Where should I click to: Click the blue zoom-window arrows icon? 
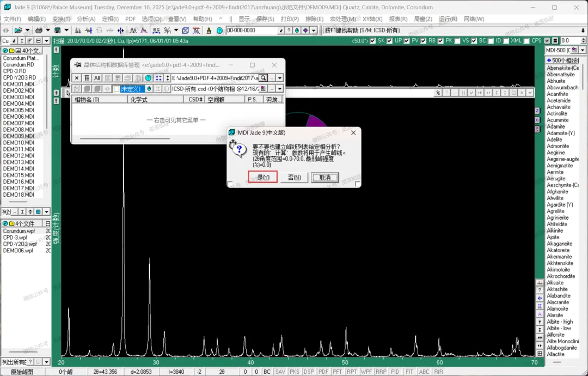[x=120, y=31]
